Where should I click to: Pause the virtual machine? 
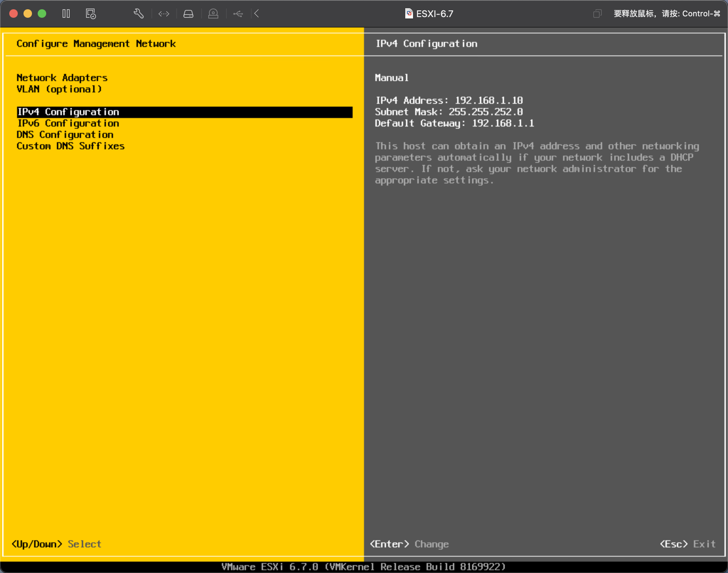tap(66, 14)
